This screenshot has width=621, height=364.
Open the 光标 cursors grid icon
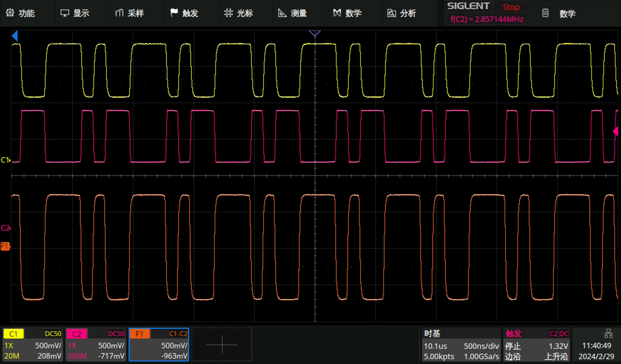(228, 13)
